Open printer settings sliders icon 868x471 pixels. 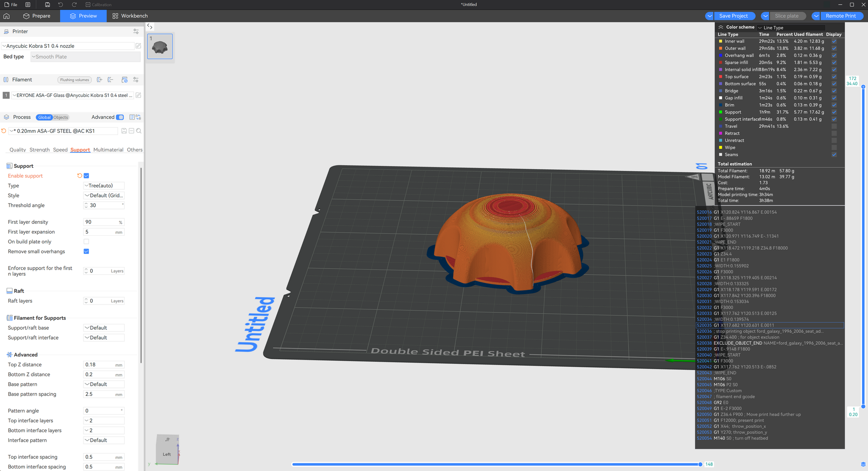(x=136, y=31)
